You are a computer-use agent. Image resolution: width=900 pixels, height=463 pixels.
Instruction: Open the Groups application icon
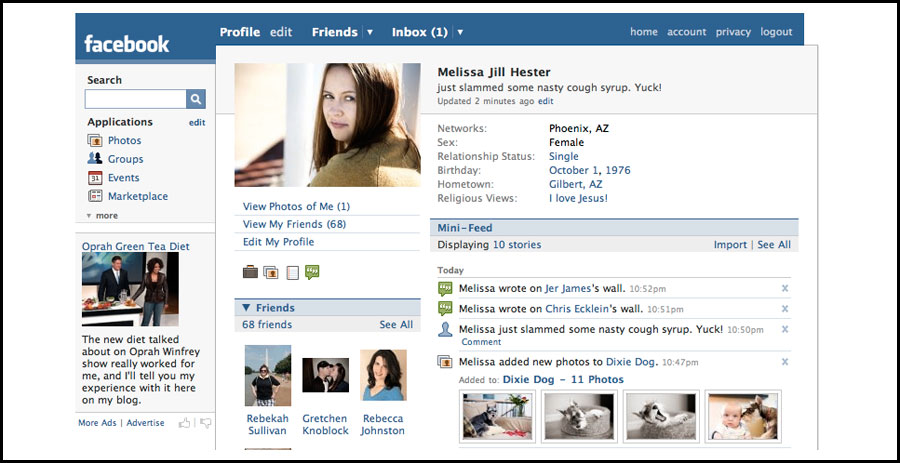(95, 159)
